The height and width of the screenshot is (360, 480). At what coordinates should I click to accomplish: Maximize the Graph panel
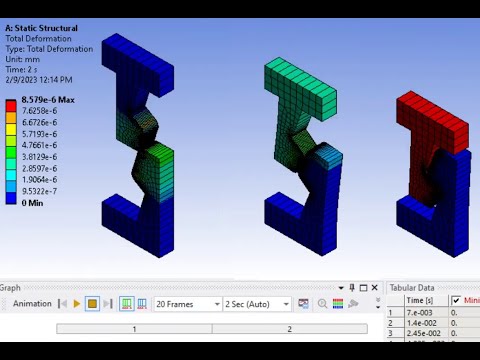click(x=363, y=288)
